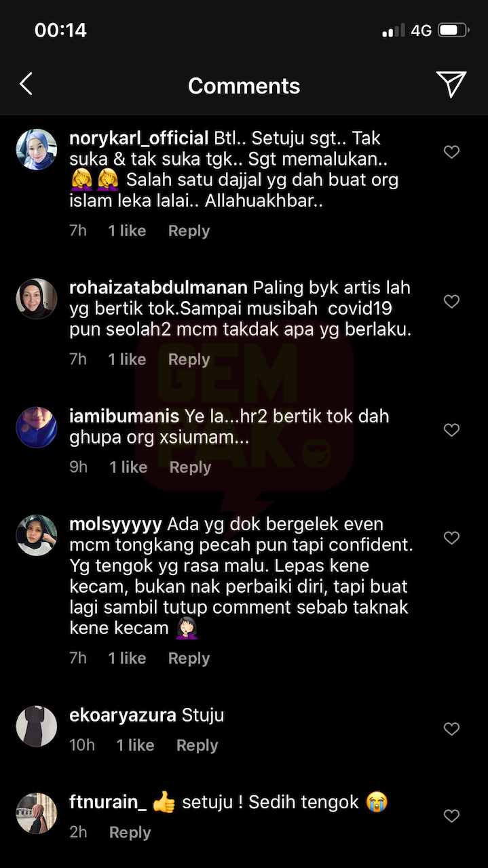Image resolution: width=488 pixels, height=868 pixels.
Task: Like rohaizatabdulmanan's comment with the heart
Action: (x=452, y=301)
